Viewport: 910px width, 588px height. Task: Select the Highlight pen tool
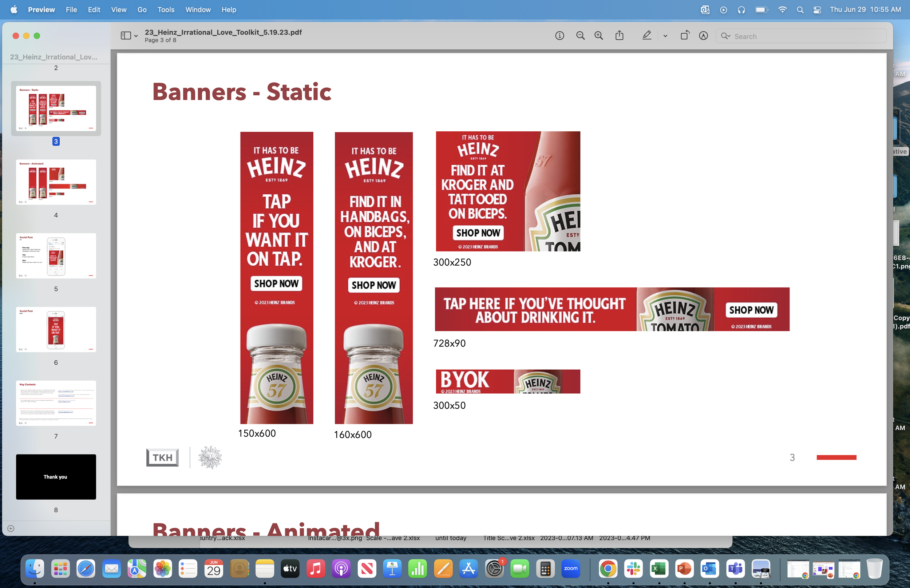click(646, 36)
